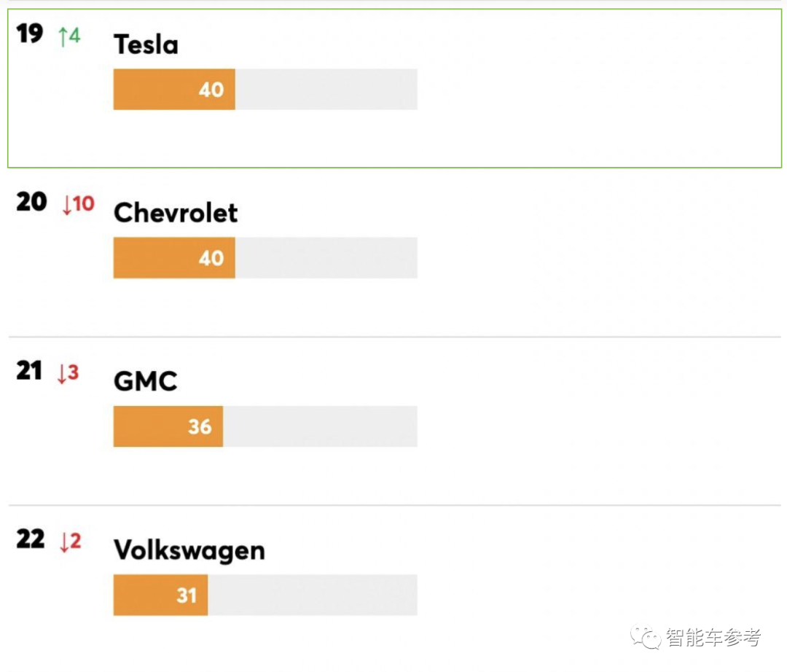787x672 pixels.
Task: Click the red down arrow beside Chevrolet
Action: point(67,205)
